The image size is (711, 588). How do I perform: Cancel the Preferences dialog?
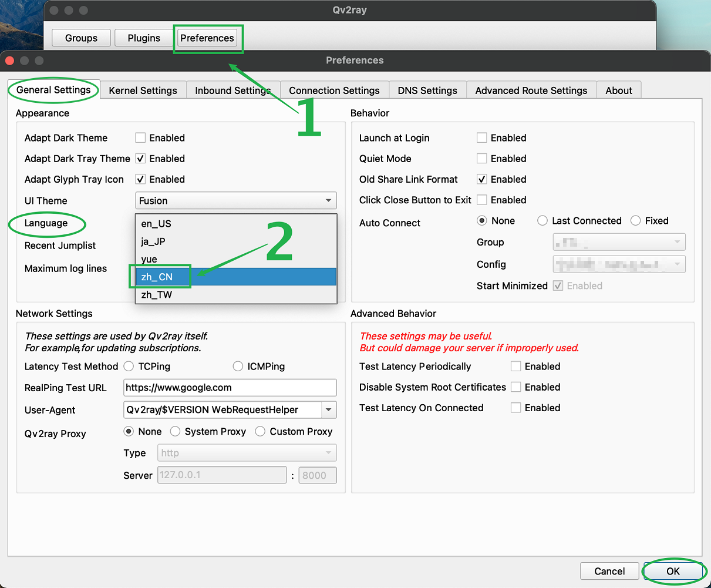click(x=609, y=571)
